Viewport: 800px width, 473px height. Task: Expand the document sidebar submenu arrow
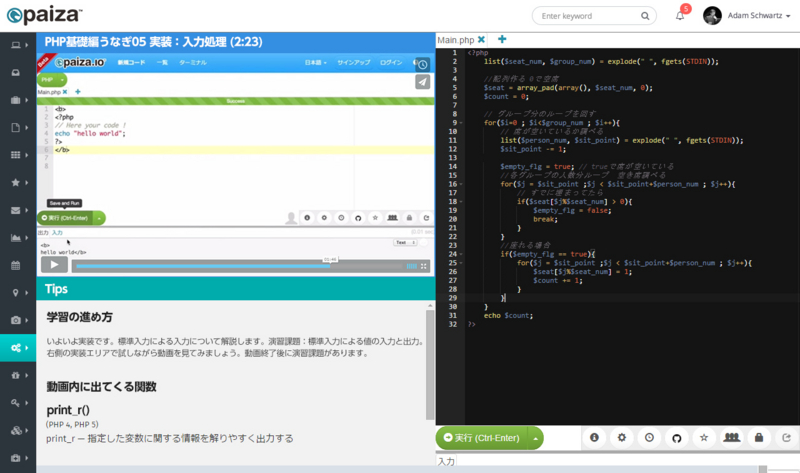[x=27, y=128]
